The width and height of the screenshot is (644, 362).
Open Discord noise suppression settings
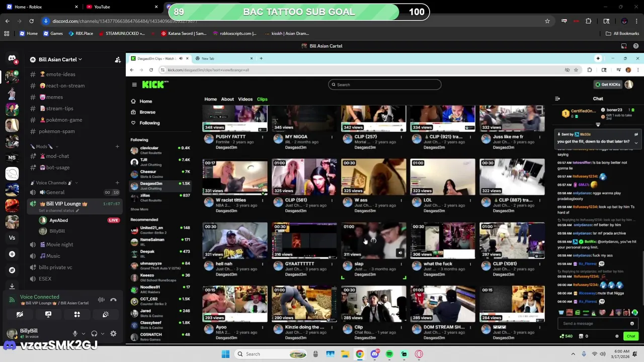101,300
